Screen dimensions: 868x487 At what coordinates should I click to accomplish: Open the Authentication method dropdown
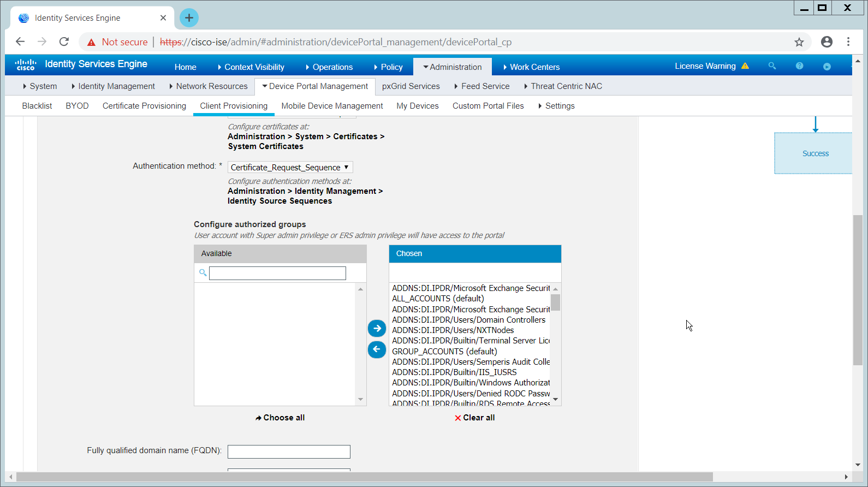click(x=290, y=167)
